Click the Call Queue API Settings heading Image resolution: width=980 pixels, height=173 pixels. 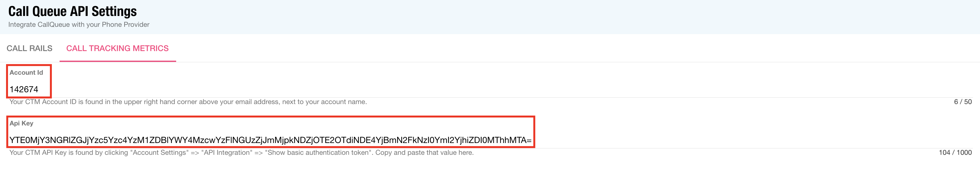pyautogui.click(x=72, y=11)
